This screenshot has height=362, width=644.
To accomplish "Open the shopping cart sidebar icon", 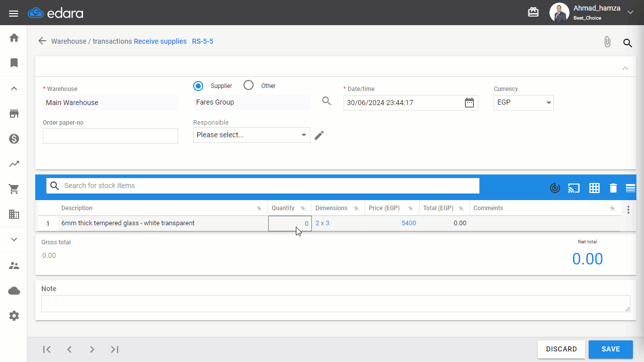I will click(14, 189).
